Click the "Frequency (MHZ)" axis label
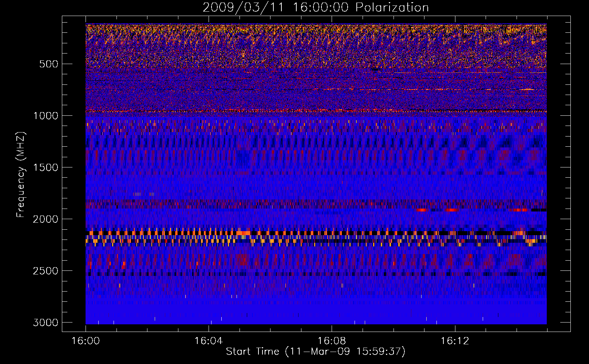Image resolution: width=589 pixels, height=364 pixels. point(21,175)
